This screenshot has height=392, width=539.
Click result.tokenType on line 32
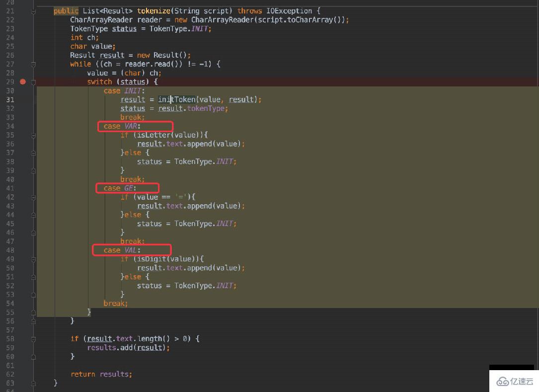tap(191, 109)
